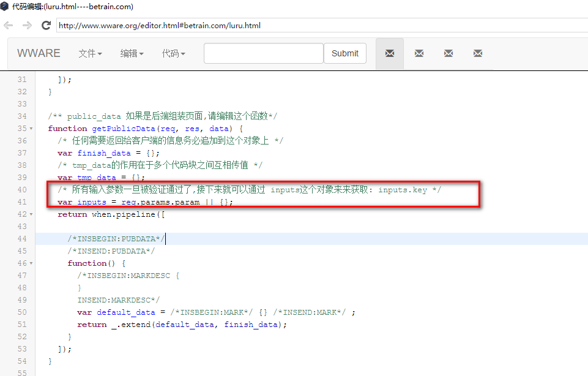Viewport: 588px width, 376px height.
Task: Click the fourth envelope icon in navbar
Action: 478,53
